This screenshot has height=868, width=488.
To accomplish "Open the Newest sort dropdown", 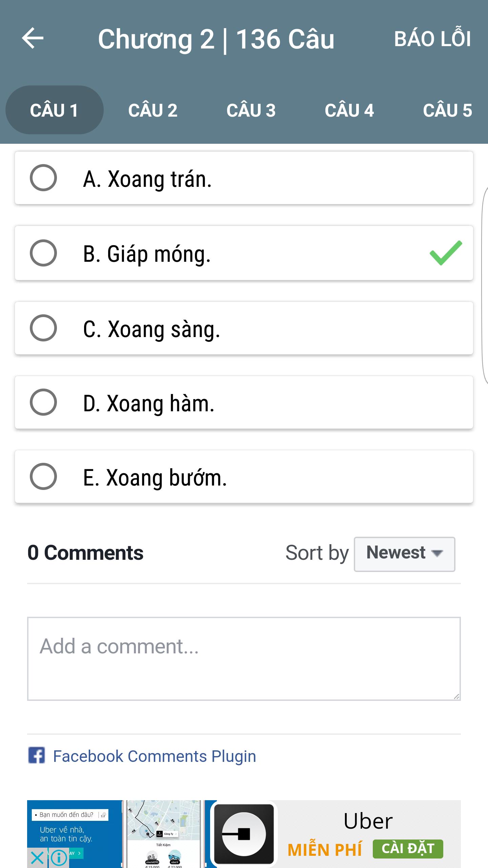I will pyautogui.click(x=405, y=554).
